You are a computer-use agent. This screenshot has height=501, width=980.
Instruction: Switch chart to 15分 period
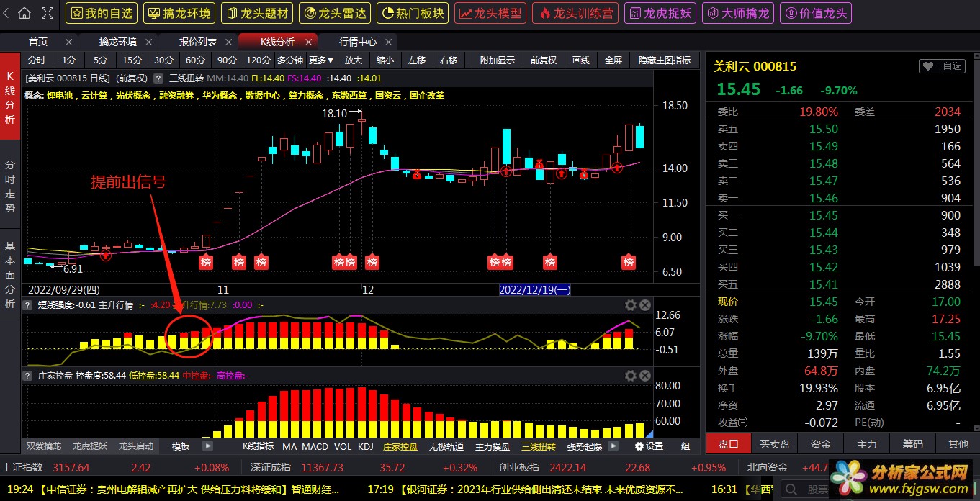coord(132,60)
